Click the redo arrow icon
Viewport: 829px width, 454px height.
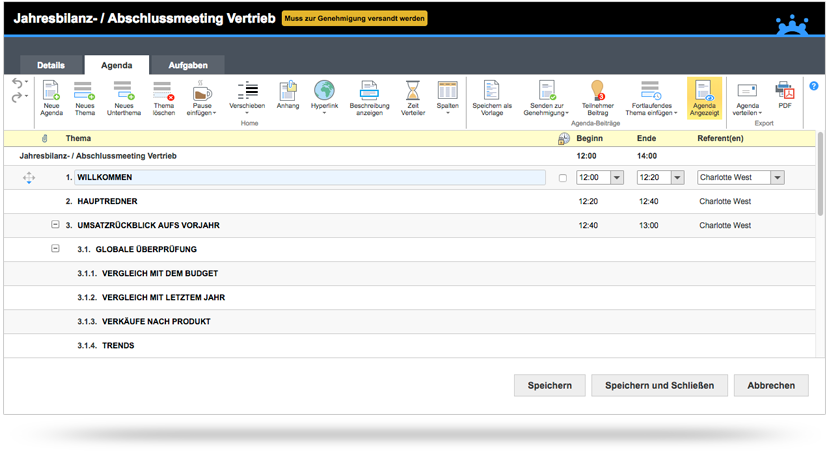(x=17, y=97)
